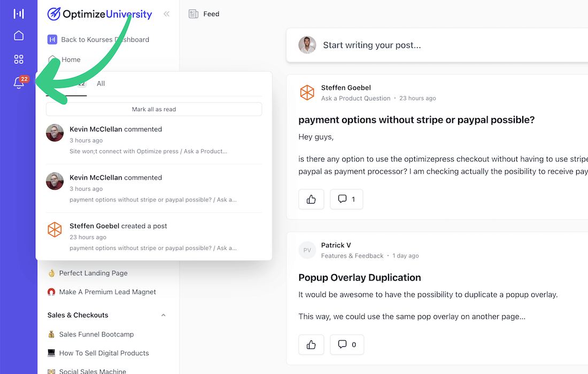Open the Ask a Product Question category link
The height and width of the screenshot is (374, 588).
click(355, 98)
